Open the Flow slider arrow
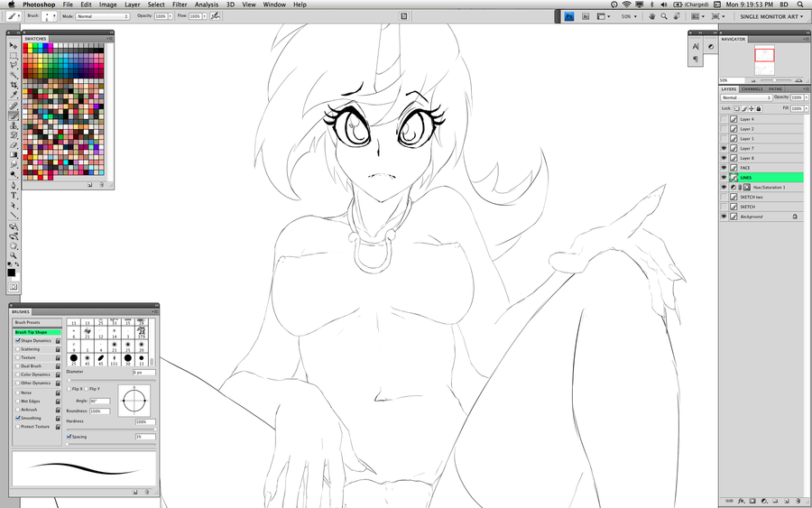This screenshot has height=508, width=812. coord(204,16)
